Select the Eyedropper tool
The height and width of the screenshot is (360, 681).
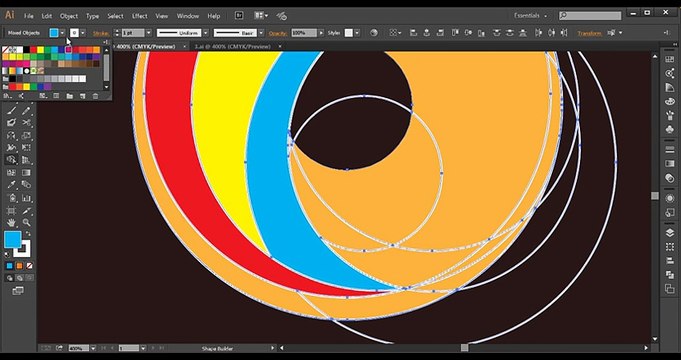click(12, 185)
